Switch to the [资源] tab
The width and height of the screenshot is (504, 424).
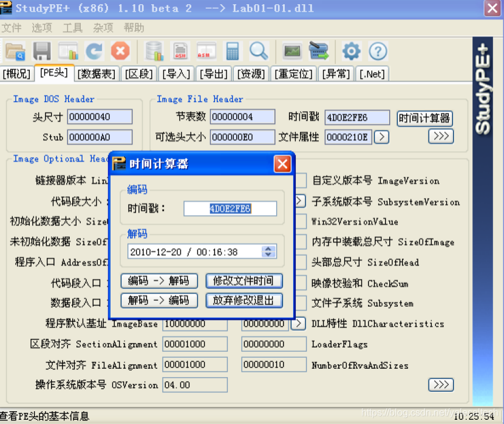(x=251, y=74)
